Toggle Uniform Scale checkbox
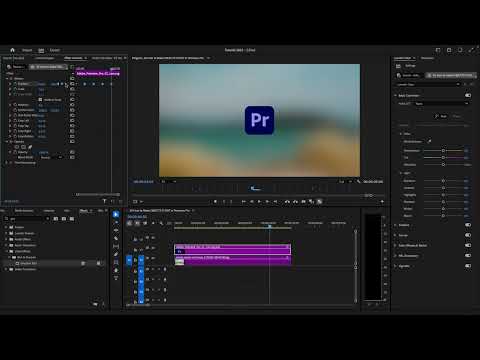Image resolution: width=480 pixels, height=360 pixels. (x=40, y=100)
